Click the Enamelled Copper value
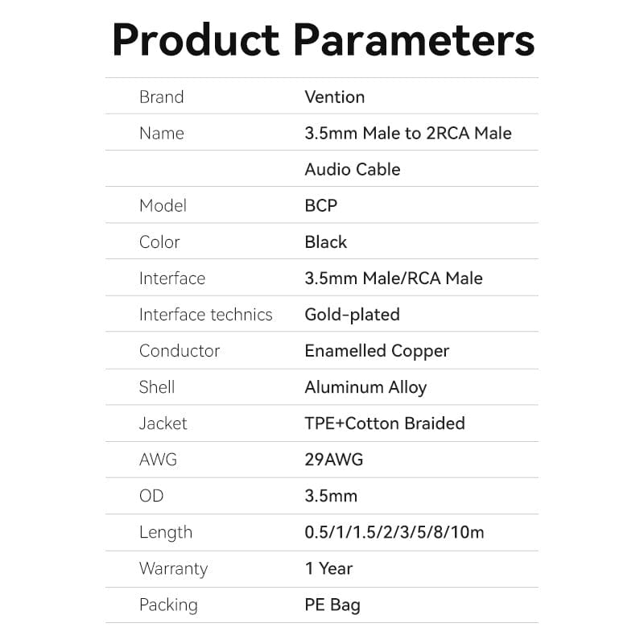The height and width of the screenshot is (644, 644). [x=376, y=351]
